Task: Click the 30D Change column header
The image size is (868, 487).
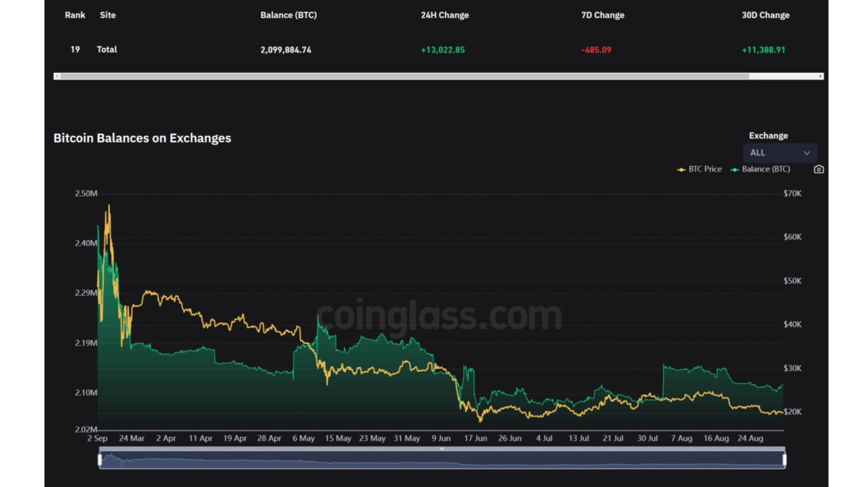Action: [x=765, y=15]
